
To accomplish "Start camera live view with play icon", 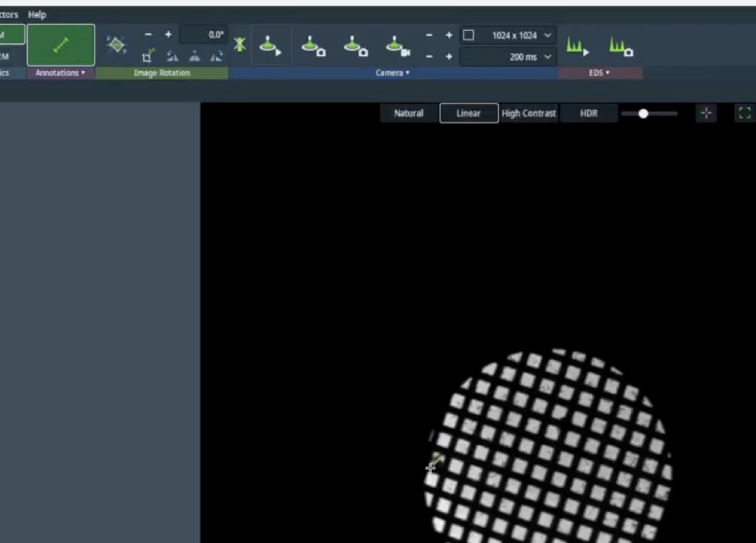I will click(271, 46).
